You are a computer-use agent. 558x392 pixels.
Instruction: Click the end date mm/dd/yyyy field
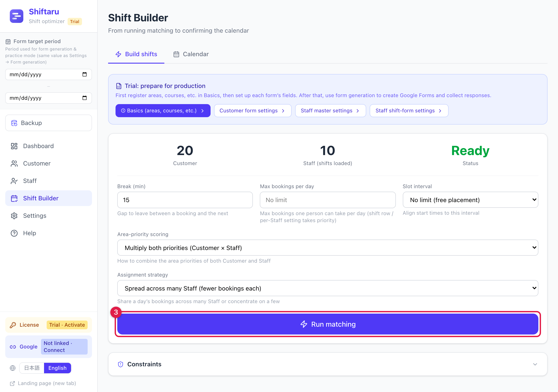(x=49, y=98)
